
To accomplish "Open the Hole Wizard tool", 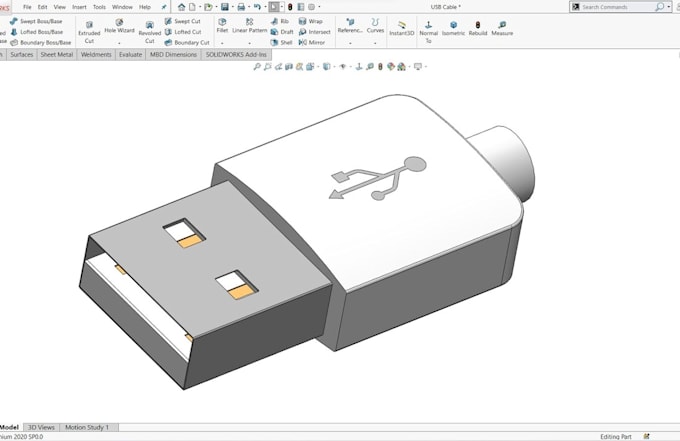I will [x=119, y=26].
